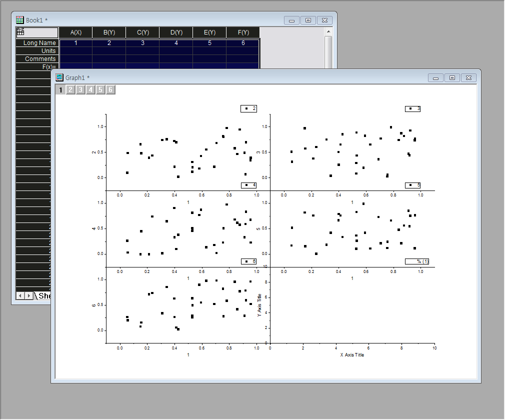
Task: Click the Y axis title 4 of middle-left plot
Action: click(x=93, y=228)
